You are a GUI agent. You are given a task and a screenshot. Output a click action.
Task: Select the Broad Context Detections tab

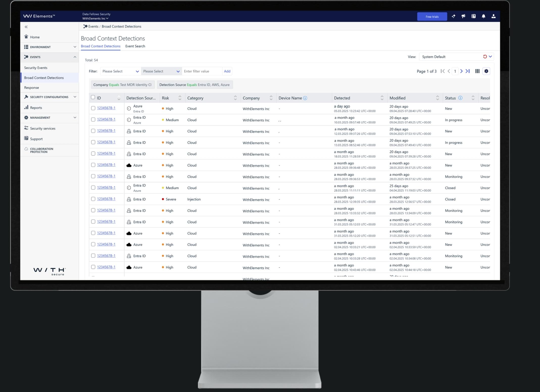coord(101,46)
